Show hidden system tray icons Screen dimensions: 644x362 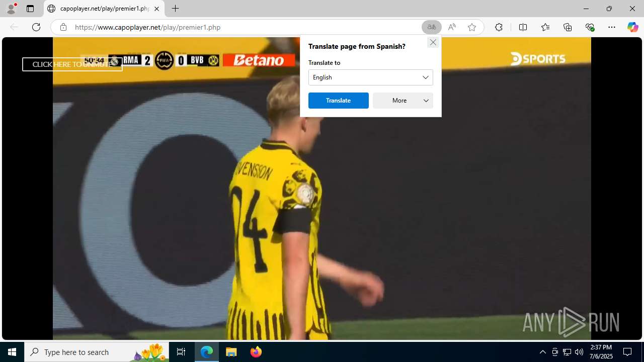coord(542,352)
